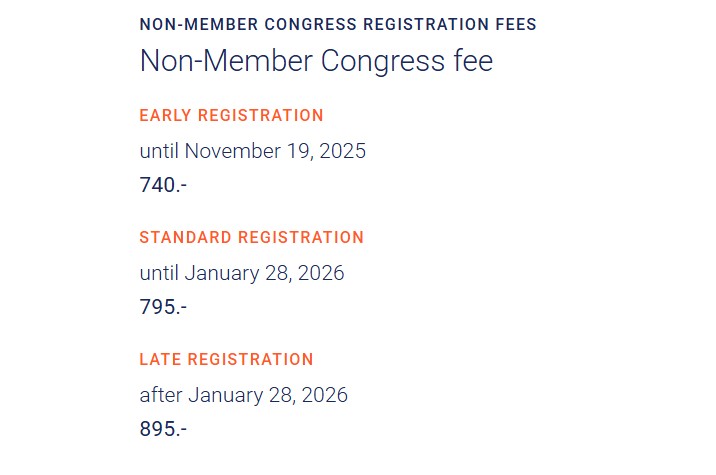Click the word 'after' in the late registration date
The height and width of the screenshot is (475, 716).
pos(161,395)
